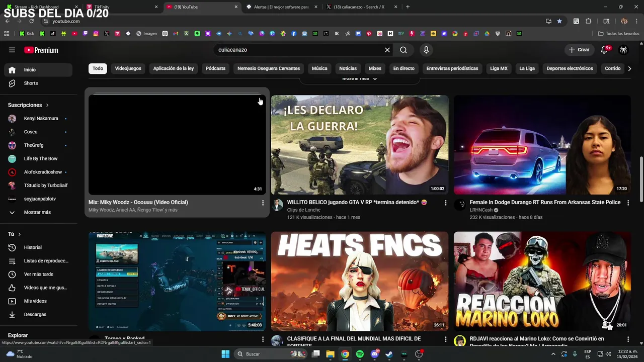
Task: Click the YouTube Premium logo
Action: tap(41, 50)
